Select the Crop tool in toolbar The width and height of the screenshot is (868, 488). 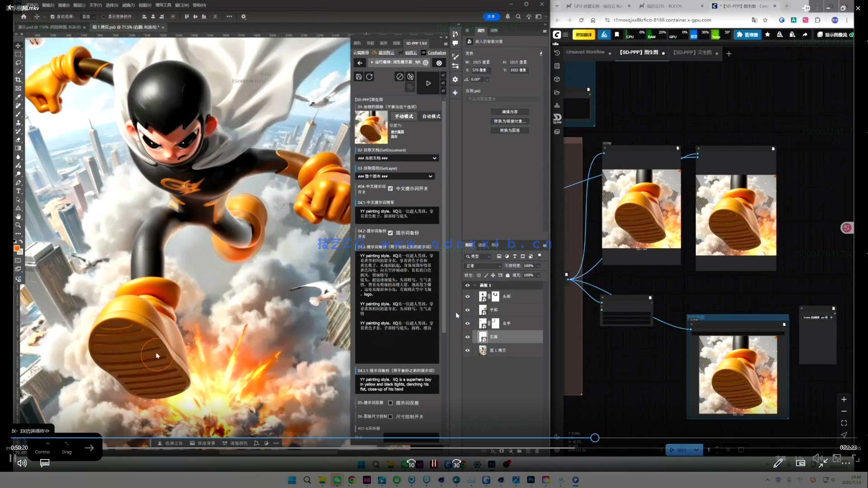[18, 80]
